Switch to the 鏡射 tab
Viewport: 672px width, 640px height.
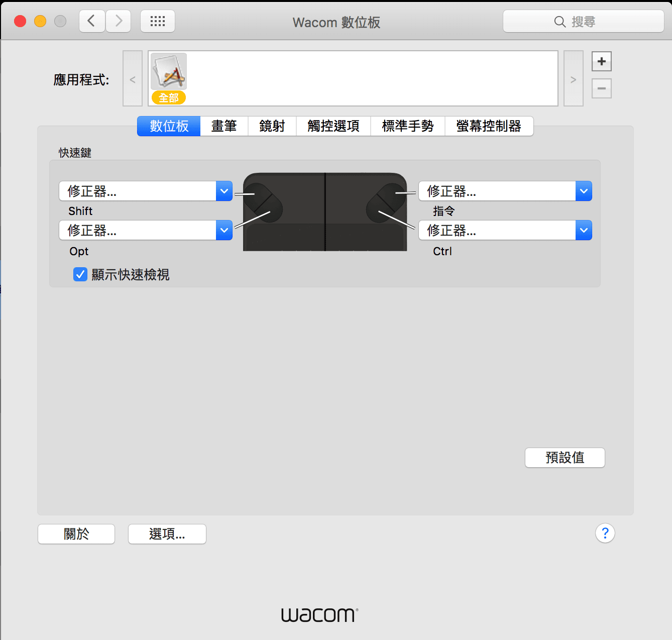272,126
